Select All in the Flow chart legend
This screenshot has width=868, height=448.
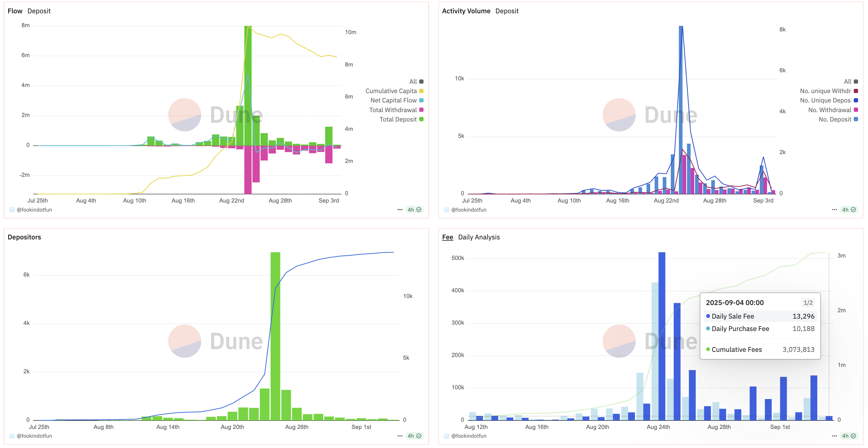(413, 82)
